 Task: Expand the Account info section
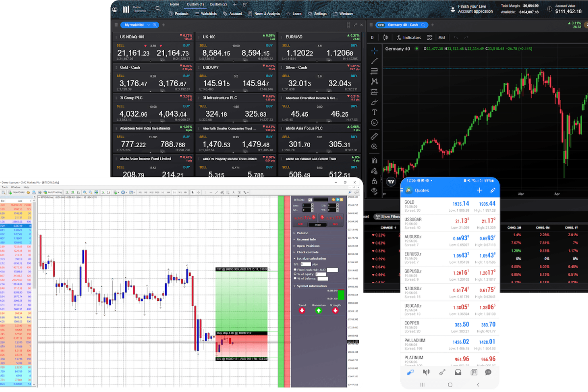(x=305, y=239)
